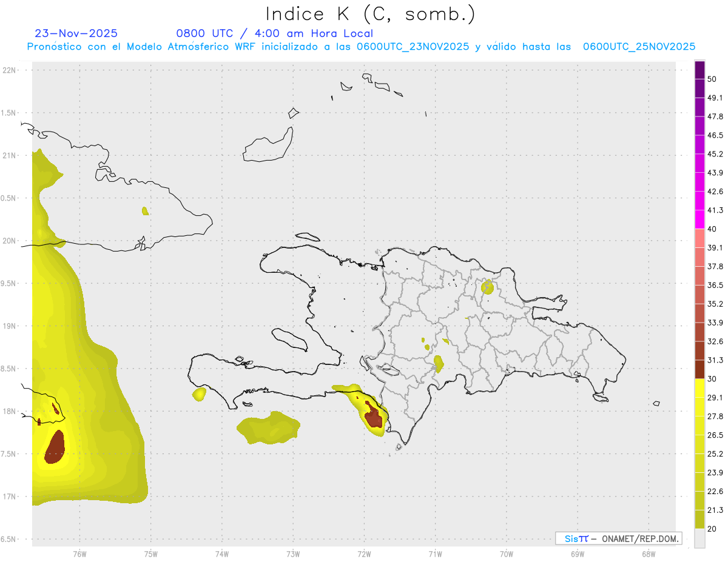Click the colorbar value 32.6
Screen dimensions: 728x562
pos(715,342)
